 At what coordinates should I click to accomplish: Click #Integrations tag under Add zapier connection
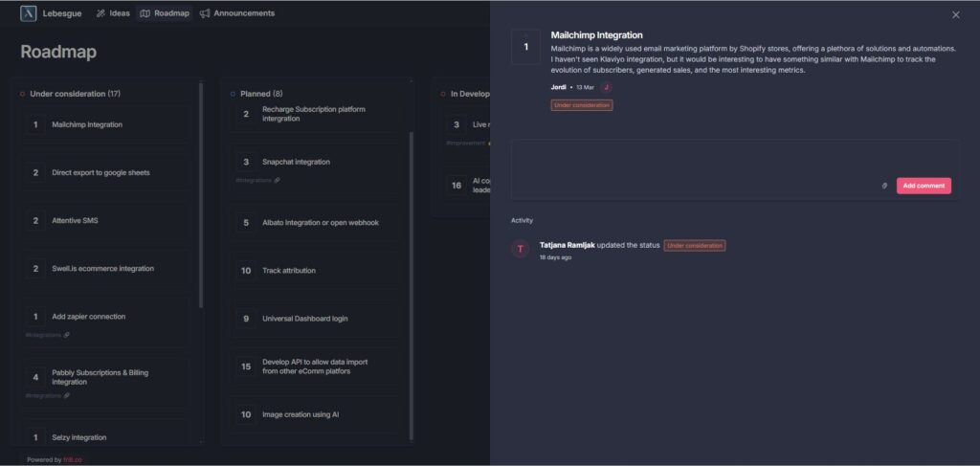pos(47,335)
